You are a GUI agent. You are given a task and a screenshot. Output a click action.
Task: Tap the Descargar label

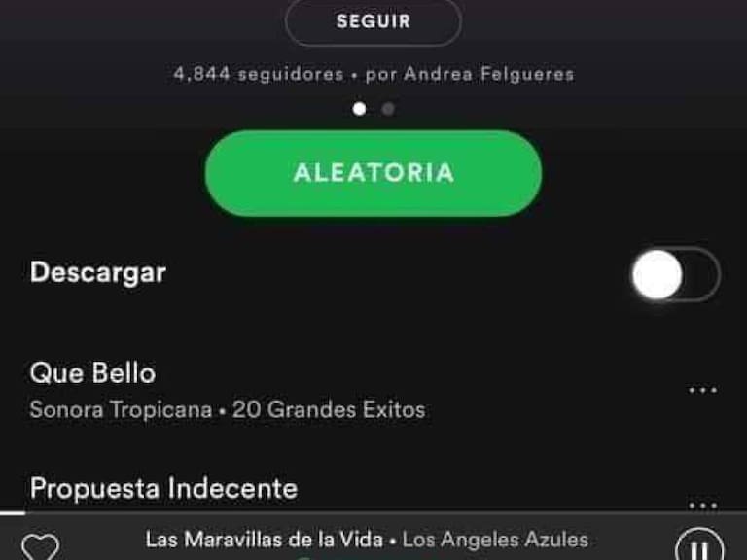(98, 272)
